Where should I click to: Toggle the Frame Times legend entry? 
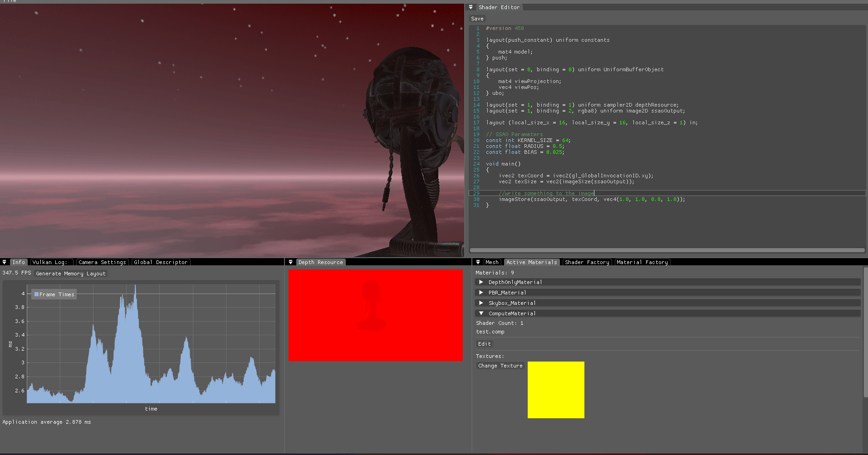click(x=54, y=294)
